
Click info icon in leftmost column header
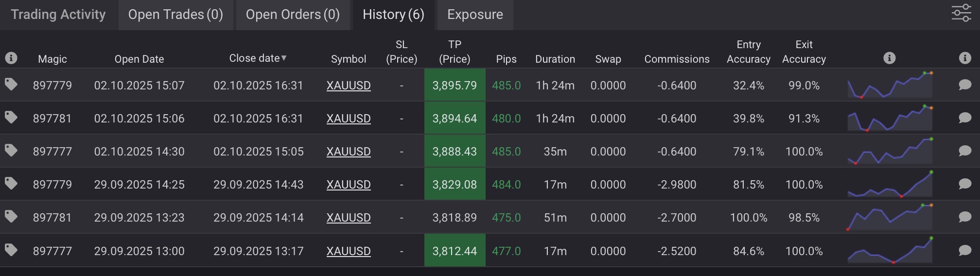[x=11, y=58]
